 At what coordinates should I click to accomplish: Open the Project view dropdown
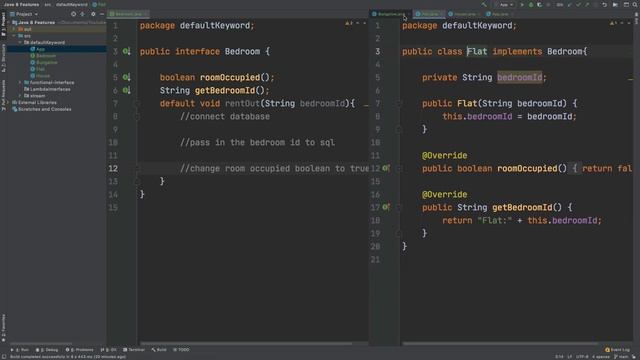click(x=24, y=14)
